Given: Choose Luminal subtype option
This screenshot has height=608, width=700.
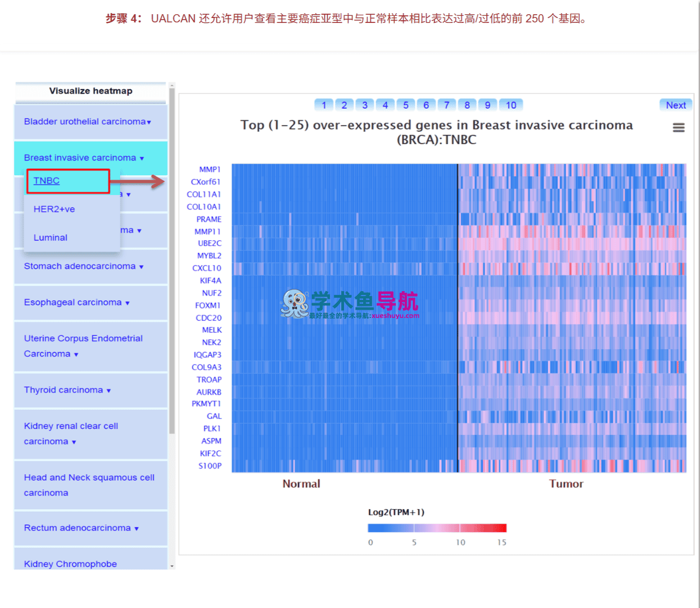Looking at the screenshot, I should pyautogui.click(x=50, y=238).
